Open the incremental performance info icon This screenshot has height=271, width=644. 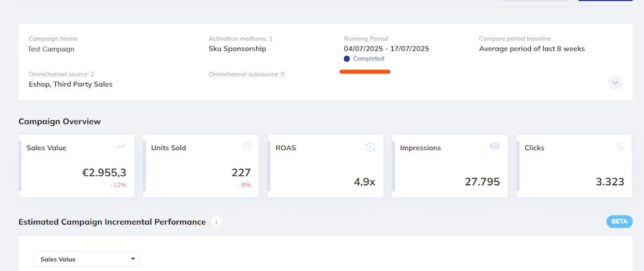point(216,222)
